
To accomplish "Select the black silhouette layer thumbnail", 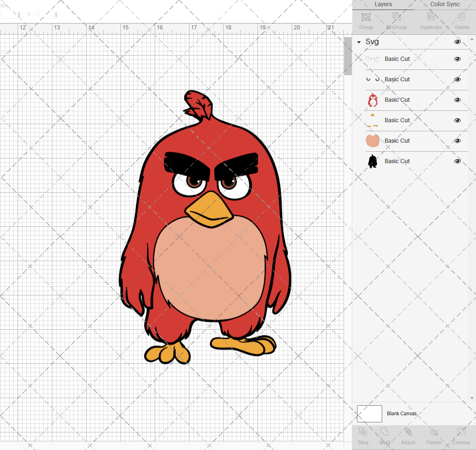I will tap(373, 161).
